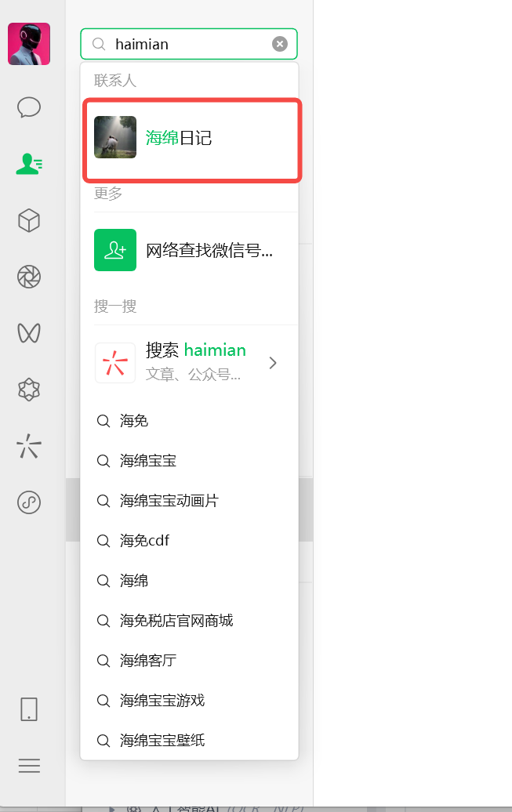
Task: Open the Favorites cube icon
Action: (29, 220)
